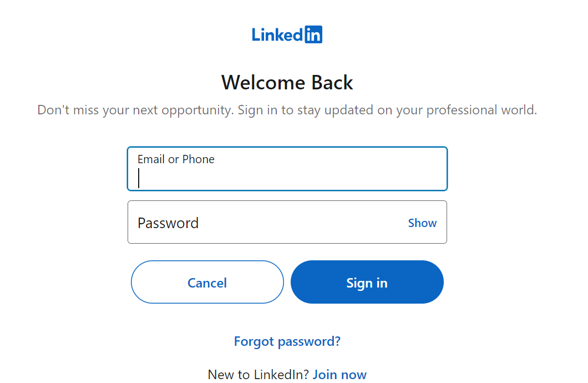588x383 pixels.
Task: Start password recovery via Forgot password
Action: (x=287, y=341)
